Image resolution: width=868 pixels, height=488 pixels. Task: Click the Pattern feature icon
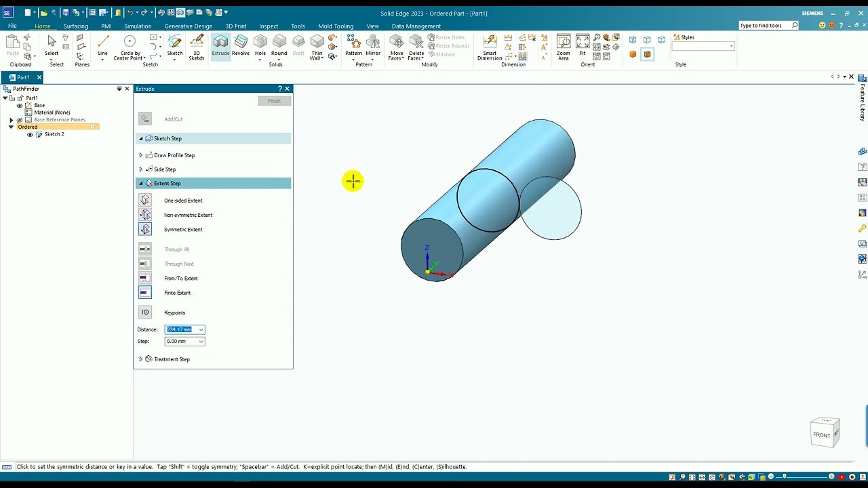pyautogui.click(x=353, y=45)
